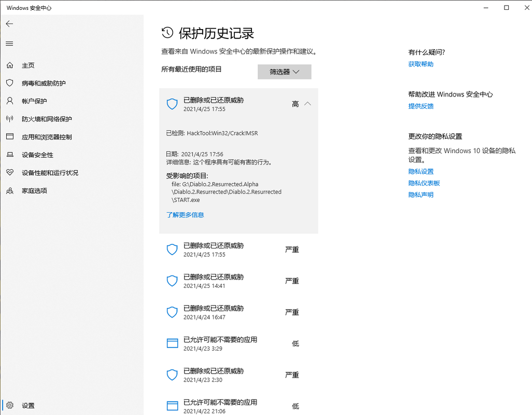Click the 高 severity label
Image resolution: width=532 pixels, height=415 pixels.
[x=295, y=104]
